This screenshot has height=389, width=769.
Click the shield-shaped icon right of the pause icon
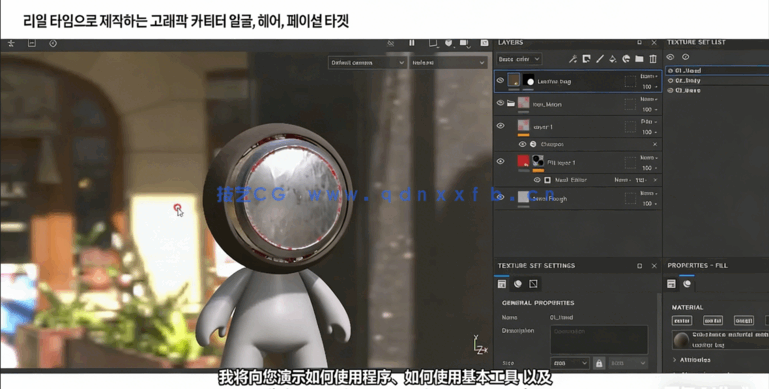point(448,43)
